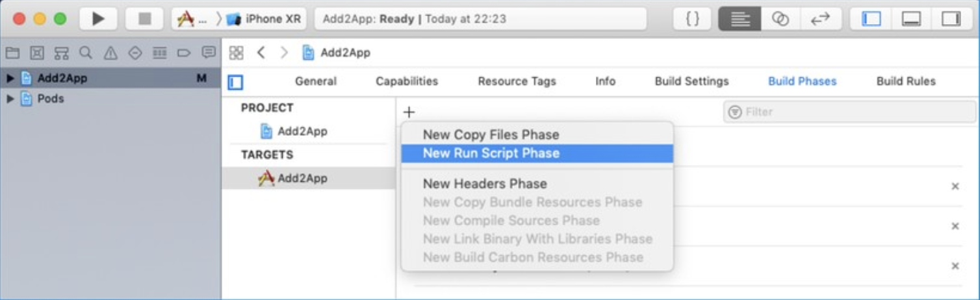The image size is (980, 300).
Task: Click the Filter search field
Action: (851, 112)
